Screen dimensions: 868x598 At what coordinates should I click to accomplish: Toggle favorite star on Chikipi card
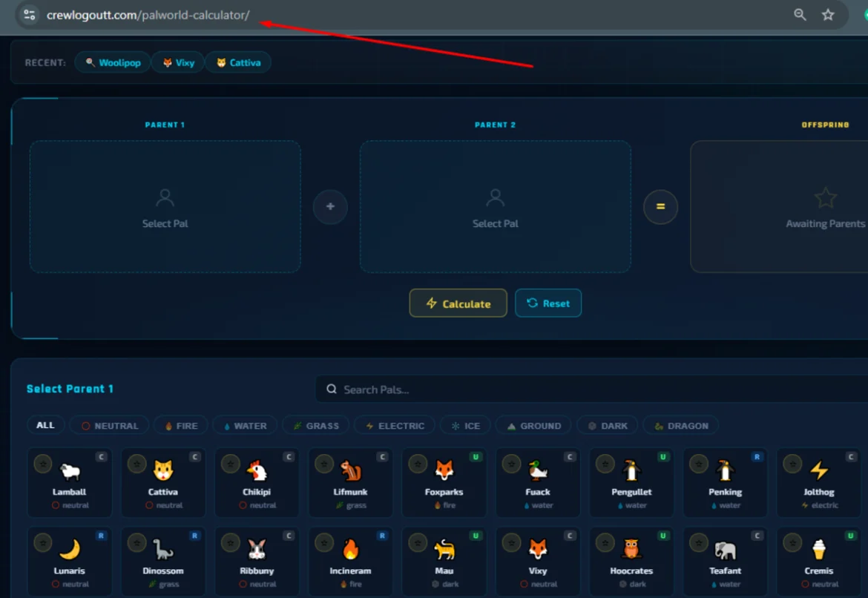[x=230, y=464]
